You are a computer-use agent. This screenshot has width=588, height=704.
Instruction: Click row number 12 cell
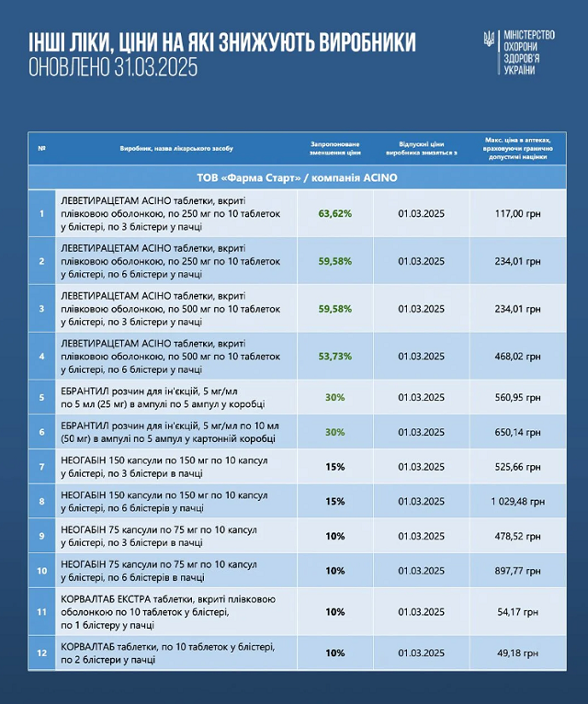pyautogui.click(x=41, y=653)
